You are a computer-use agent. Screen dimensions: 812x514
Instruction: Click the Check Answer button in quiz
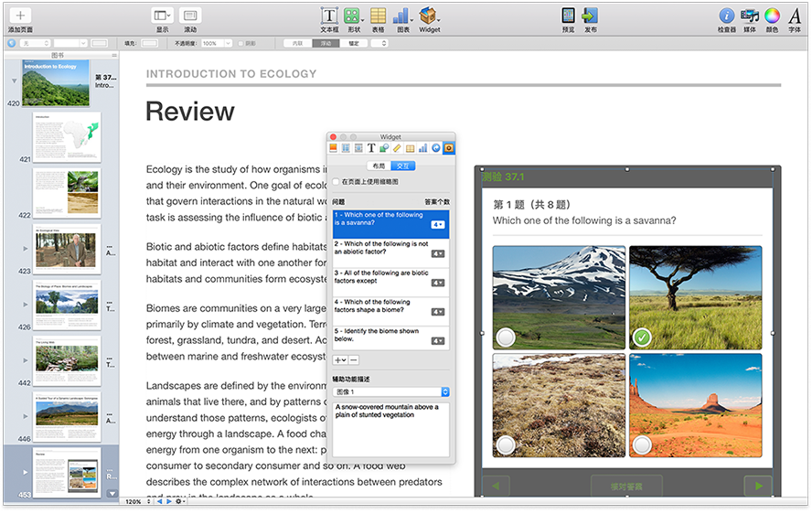626,486
